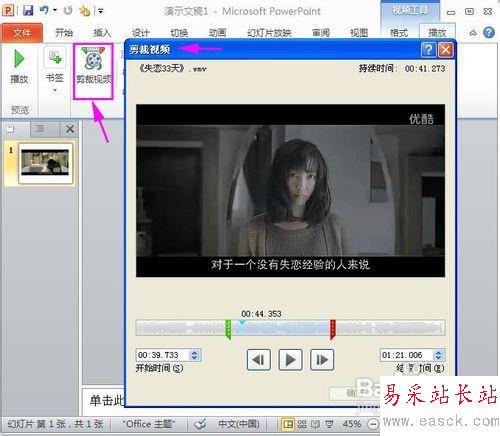Play the video in the trim dialog

[290, 360]
